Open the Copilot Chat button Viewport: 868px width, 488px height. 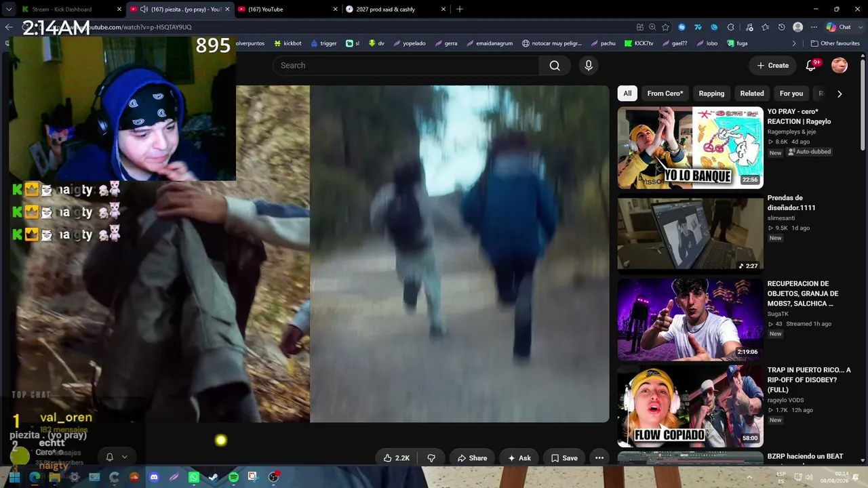(838, 27)
